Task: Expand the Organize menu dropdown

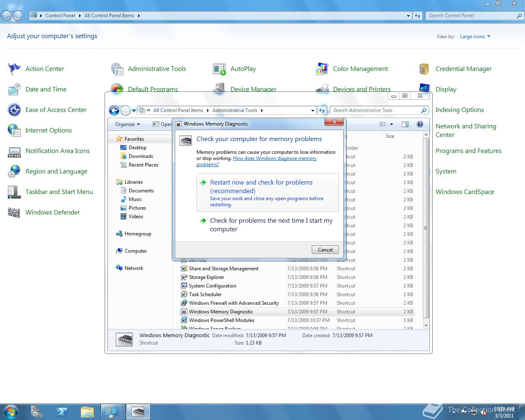Action: (128, 124)
